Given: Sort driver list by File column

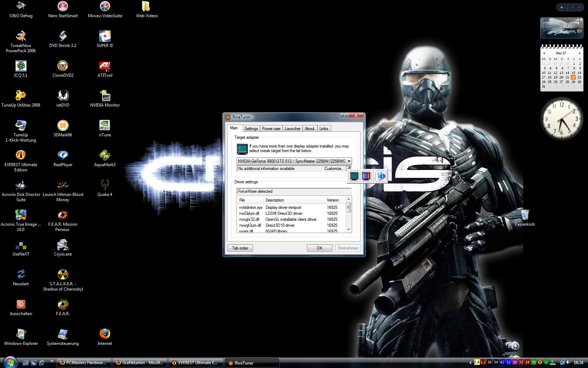Looking at the screenshot, I should (x=250, y=200).
